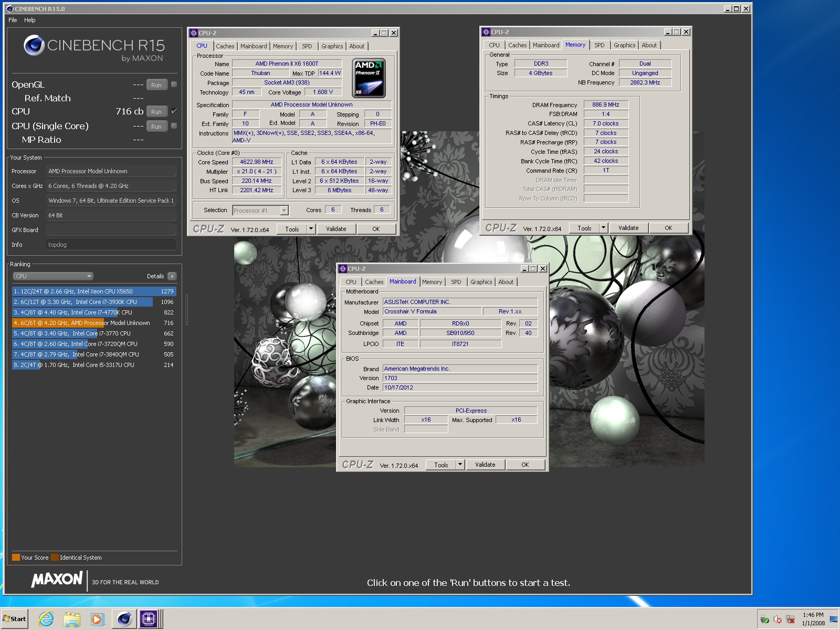Open the Help menu
Viewport: 840px width, 630px height.
coord(30,20)
